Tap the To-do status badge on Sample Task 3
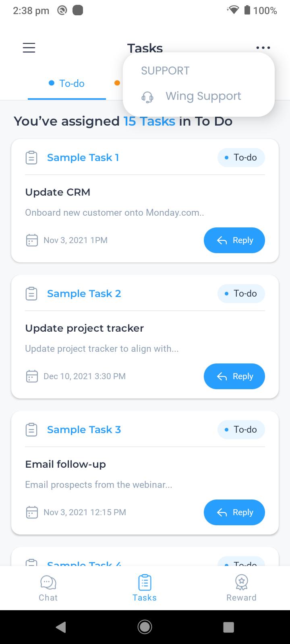 241,429
